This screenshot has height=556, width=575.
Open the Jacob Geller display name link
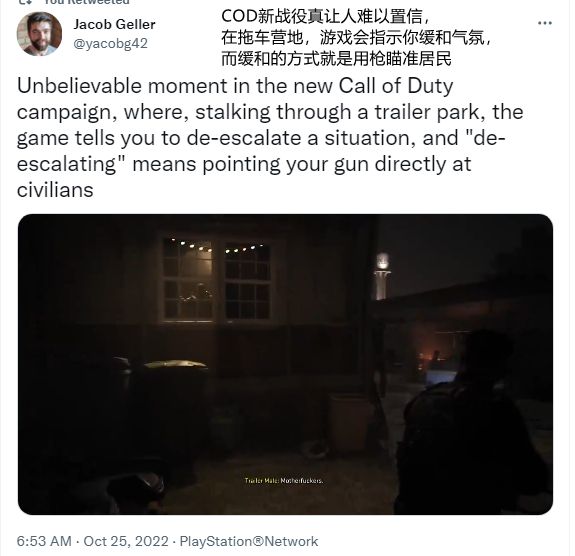click(x=114, y=24)
